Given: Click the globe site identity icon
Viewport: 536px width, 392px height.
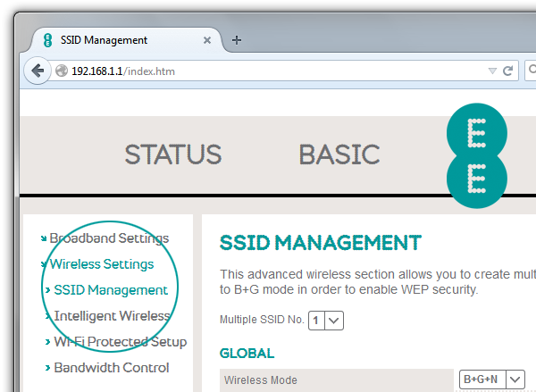Looking at the screenshot, I should coord(62,71).
